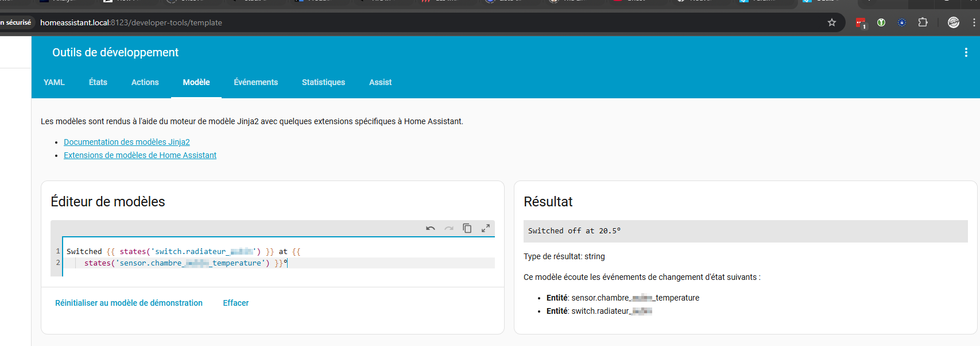
Task: Open the États tab
Action: coord(98,82)
